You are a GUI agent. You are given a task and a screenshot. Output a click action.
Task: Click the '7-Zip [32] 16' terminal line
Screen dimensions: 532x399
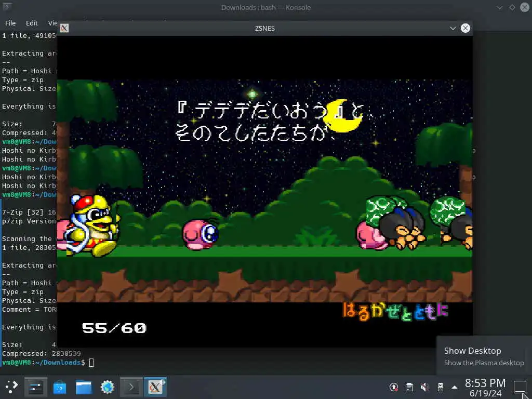[29, 212]
